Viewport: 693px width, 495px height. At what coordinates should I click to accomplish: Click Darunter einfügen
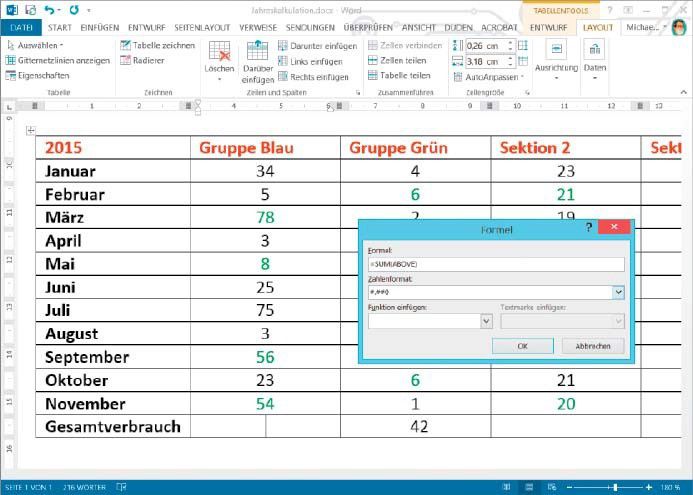coord(317,46)
